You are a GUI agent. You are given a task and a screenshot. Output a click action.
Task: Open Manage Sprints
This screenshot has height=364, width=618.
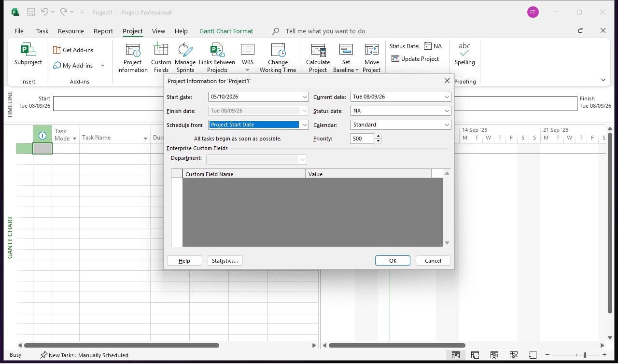tap(185, 58)
